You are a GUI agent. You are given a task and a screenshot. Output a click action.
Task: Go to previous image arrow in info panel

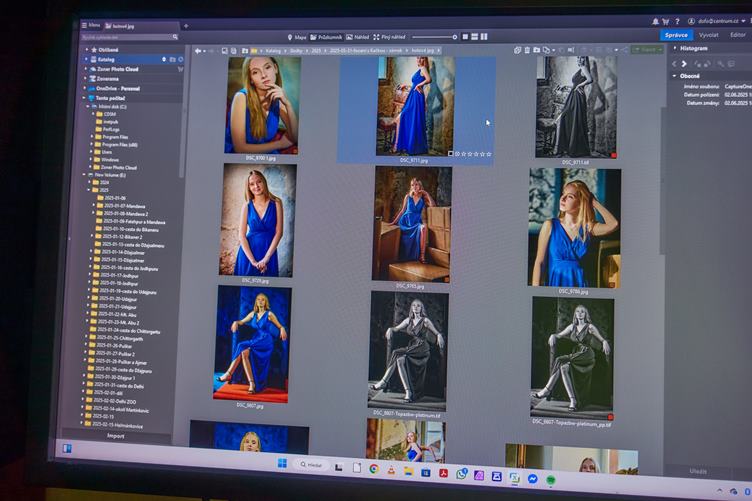674,63
